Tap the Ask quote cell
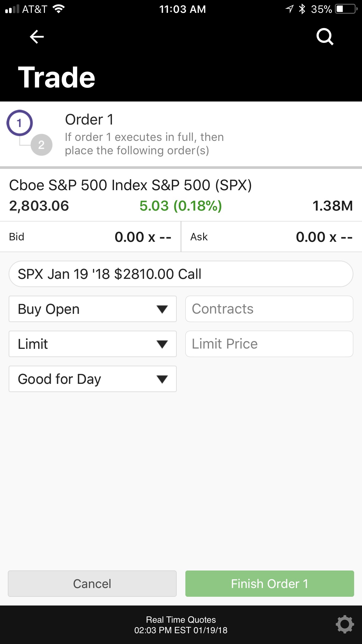Screen dimensions: 362x644 (272, 237)
